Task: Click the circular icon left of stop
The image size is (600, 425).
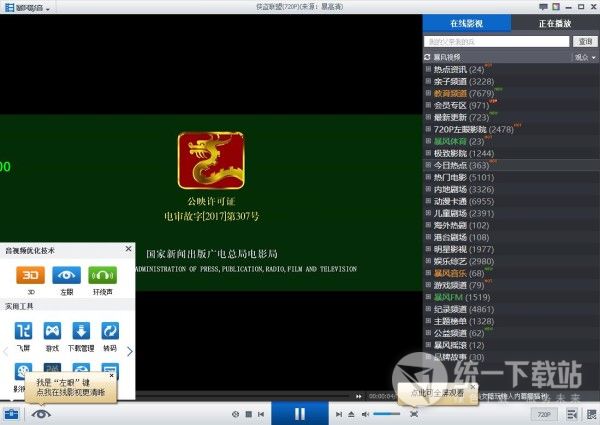Action: (x=236, y=414)
